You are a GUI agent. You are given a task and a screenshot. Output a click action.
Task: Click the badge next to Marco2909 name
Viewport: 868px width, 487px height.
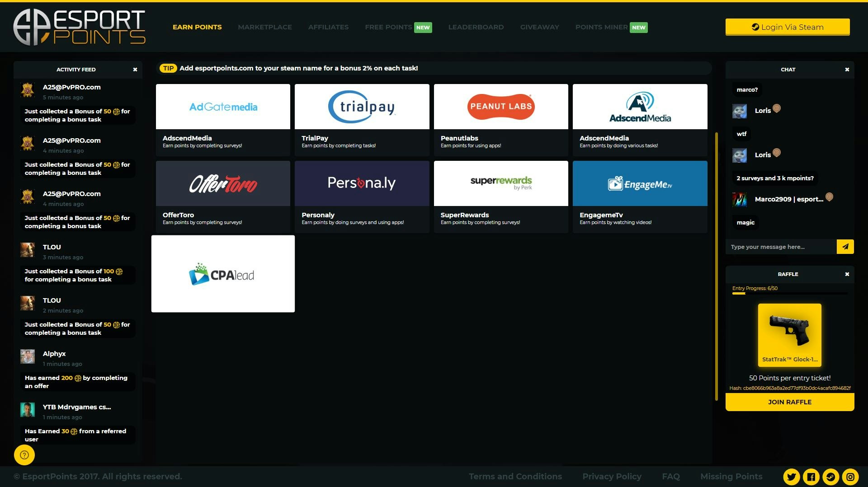point(829,197)
